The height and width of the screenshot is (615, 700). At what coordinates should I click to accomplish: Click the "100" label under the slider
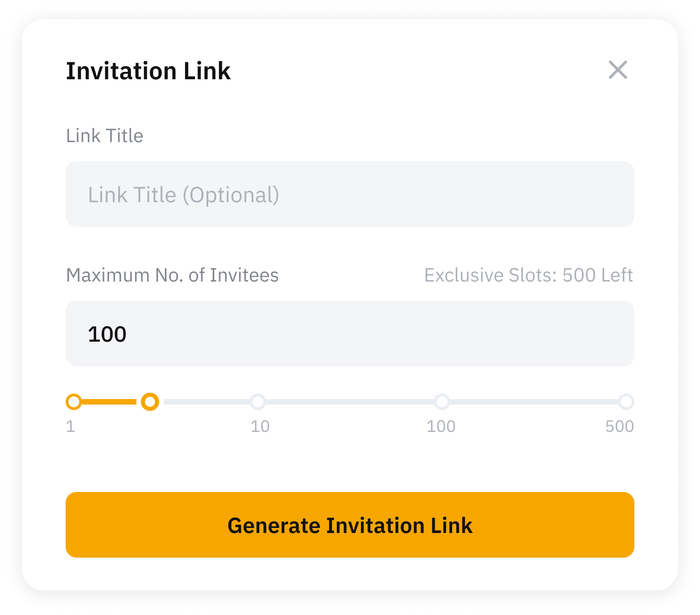(x=441, y=426)
